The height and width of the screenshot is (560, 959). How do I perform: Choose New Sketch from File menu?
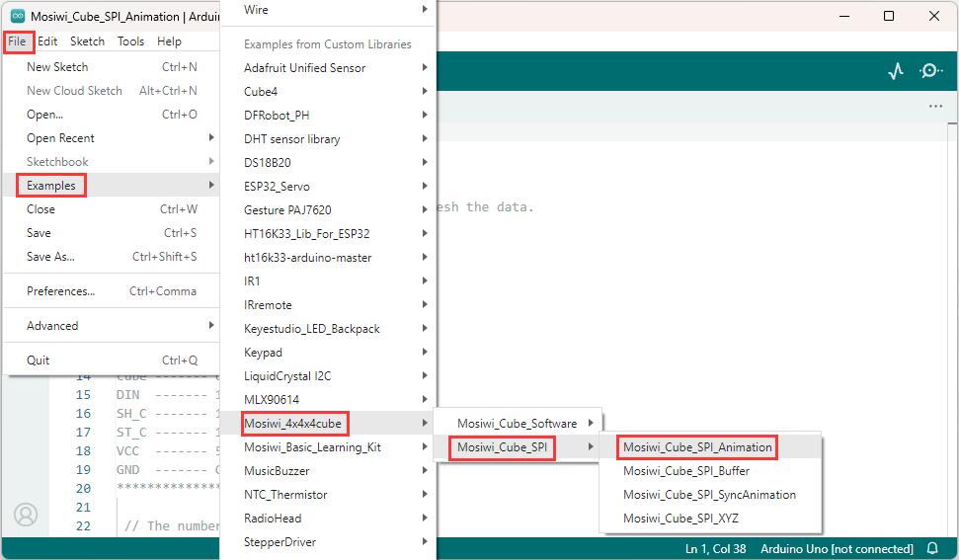point(112,66)
